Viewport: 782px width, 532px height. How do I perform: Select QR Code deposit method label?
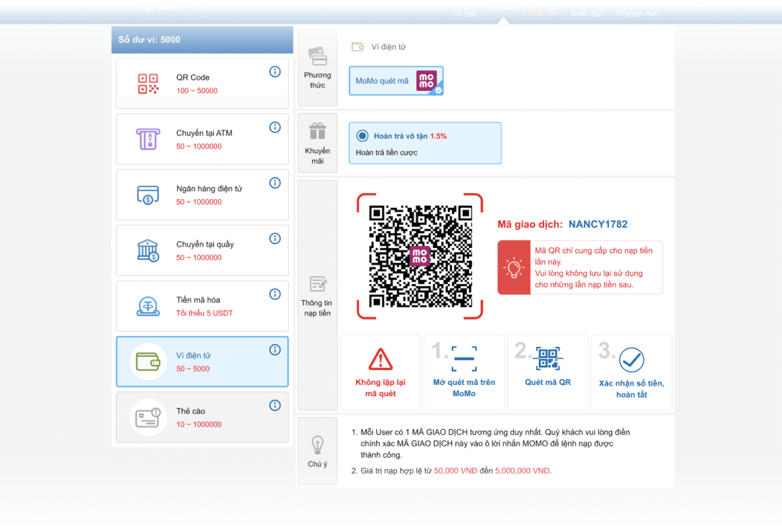(x=193, y=78)
